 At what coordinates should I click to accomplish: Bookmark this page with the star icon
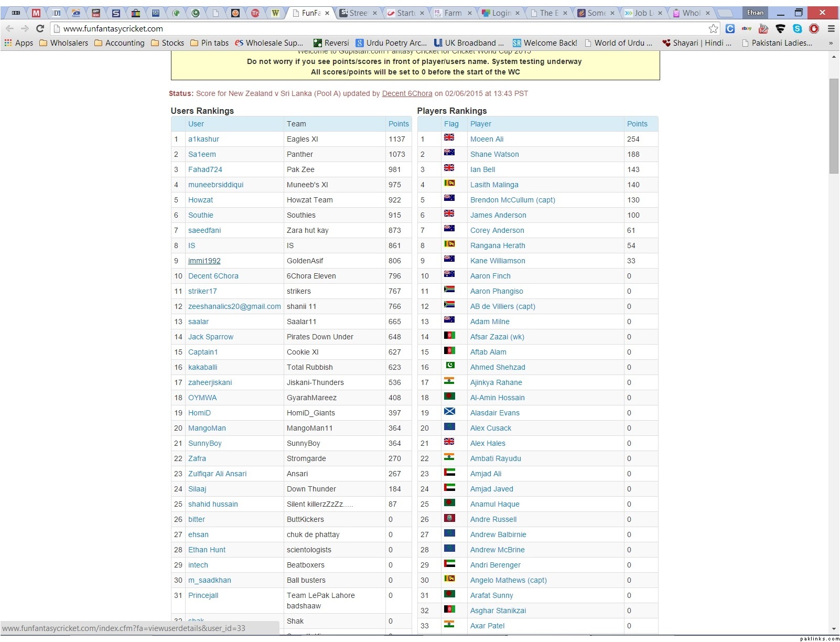713,28
